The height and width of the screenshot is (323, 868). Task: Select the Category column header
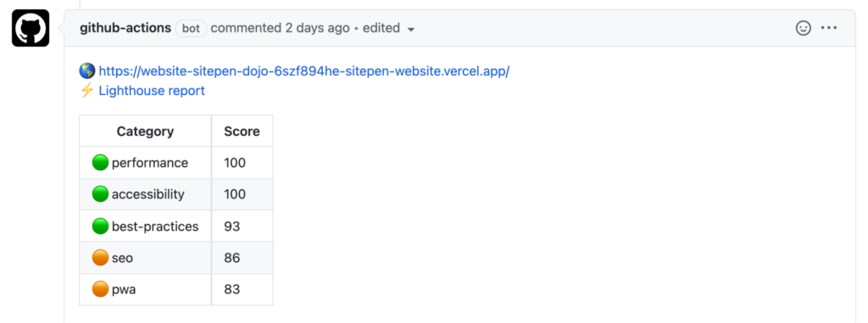145,131
